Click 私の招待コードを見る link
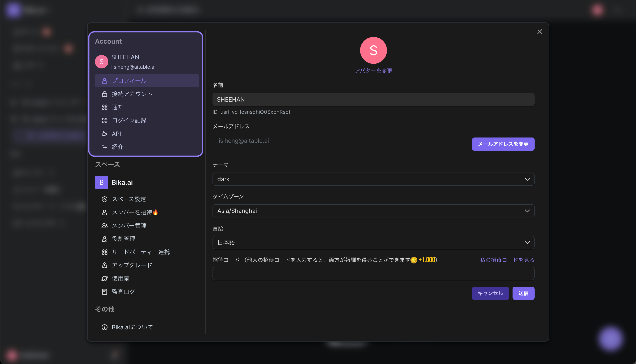 pos(507,260)
